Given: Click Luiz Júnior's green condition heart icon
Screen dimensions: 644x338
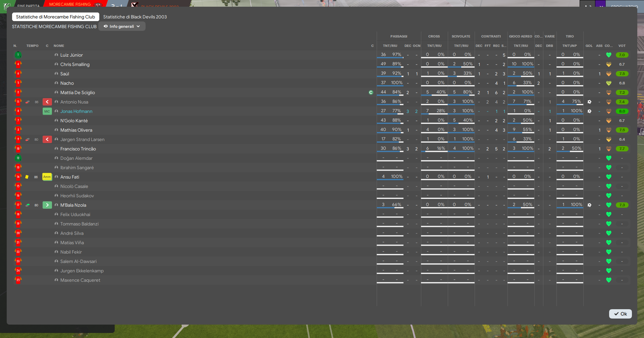Looking at the screenshot, I should click(609, 55).
